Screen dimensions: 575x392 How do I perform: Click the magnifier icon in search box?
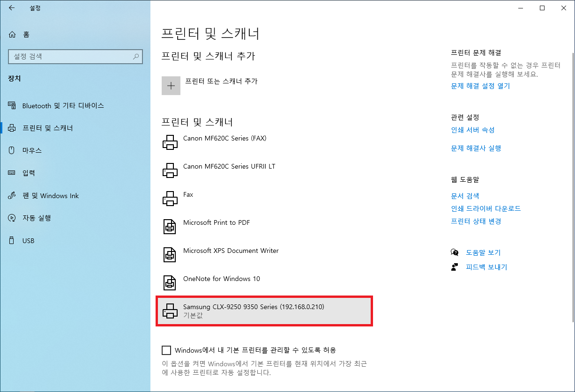tap(136, 57)
